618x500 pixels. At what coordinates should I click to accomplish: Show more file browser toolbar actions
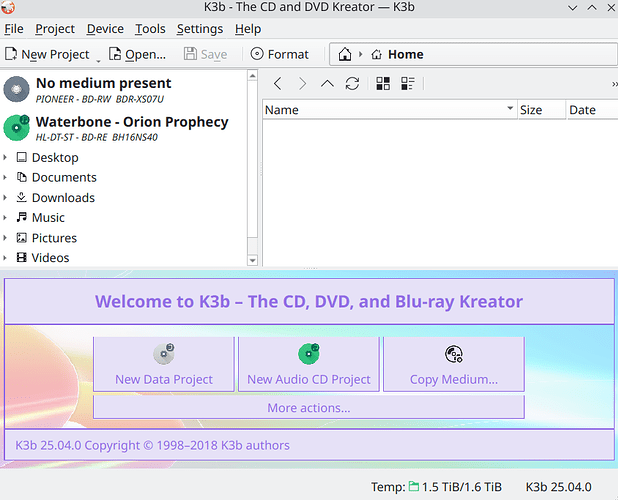[x=614, y=84]
